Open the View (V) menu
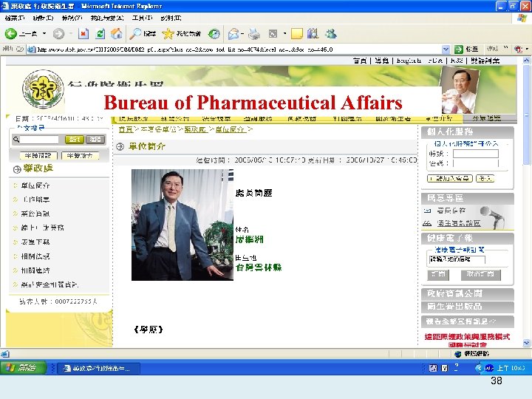This screenshot has height=399, width=532. pyautogui.click(x=72, y=18)
